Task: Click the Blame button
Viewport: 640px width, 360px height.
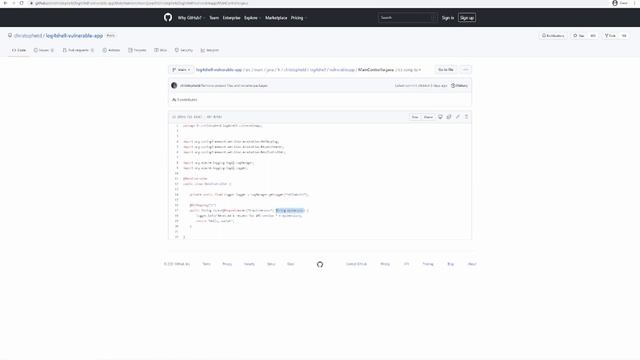Action: [428, 117]
